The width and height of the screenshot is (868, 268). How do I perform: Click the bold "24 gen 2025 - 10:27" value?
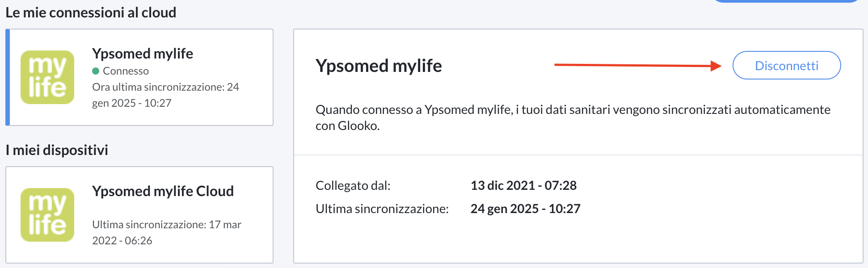pos(525,209)
